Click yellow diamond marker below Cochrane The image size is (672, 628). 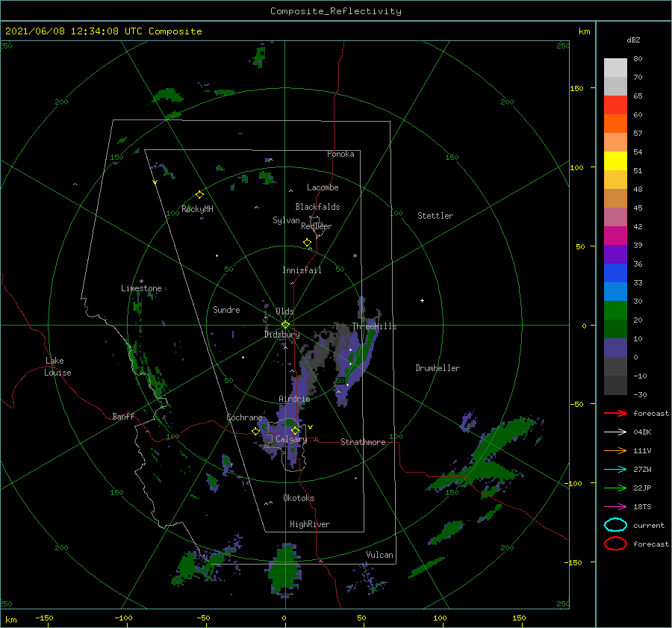coord(255,431)
